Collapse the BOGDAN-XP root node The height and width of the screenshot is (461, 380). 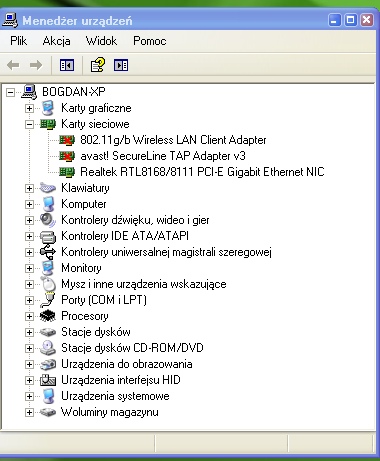pyautogui.click(x=10, y=92)
